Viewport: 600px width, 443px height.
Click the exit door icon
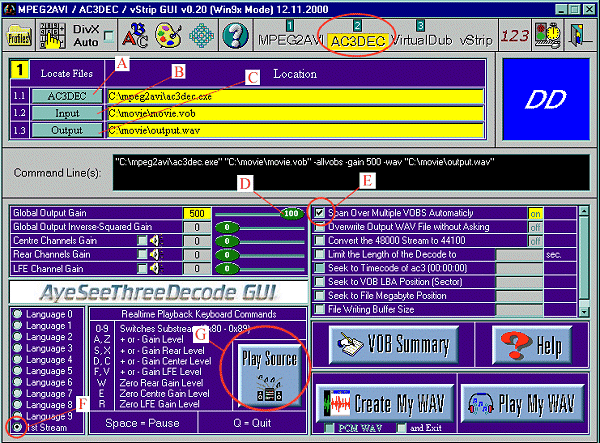coord(580,35)
